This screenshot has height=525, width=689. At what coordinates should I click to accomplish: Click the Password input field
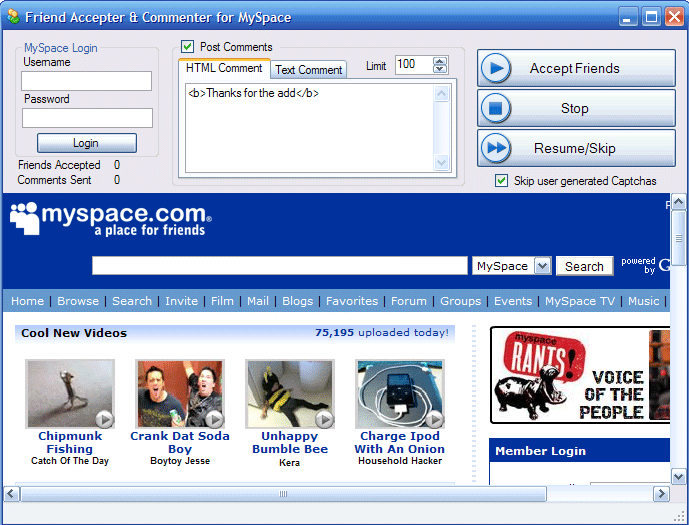point(87,118)
